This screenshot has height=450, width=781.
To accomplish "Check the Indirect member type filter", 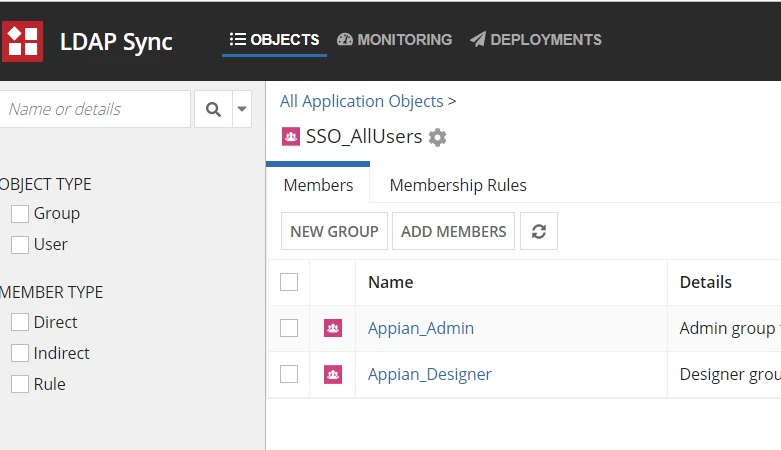I will tap(20, 353).
